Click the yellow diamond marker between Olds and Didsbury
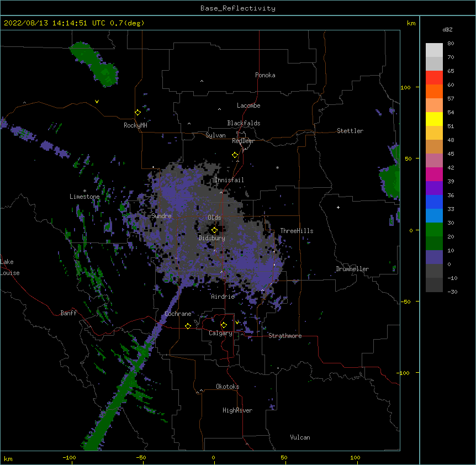 214,230
